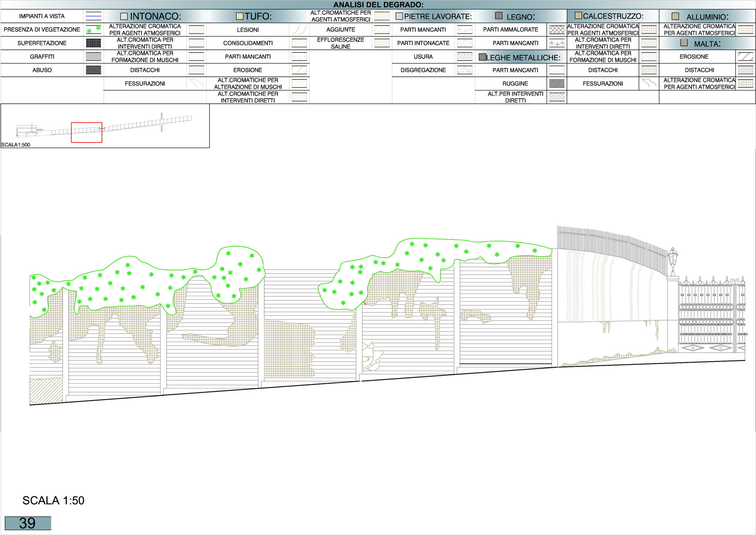Screen dimensions: 756x535
Task: Click the gray swatch next to LEGNO
Action: [x=499, y=16]
